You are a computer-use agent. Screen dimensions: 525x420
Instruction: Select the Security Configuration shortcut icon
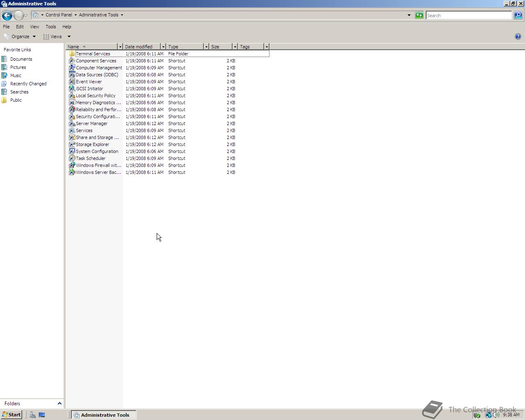(72, 116)
